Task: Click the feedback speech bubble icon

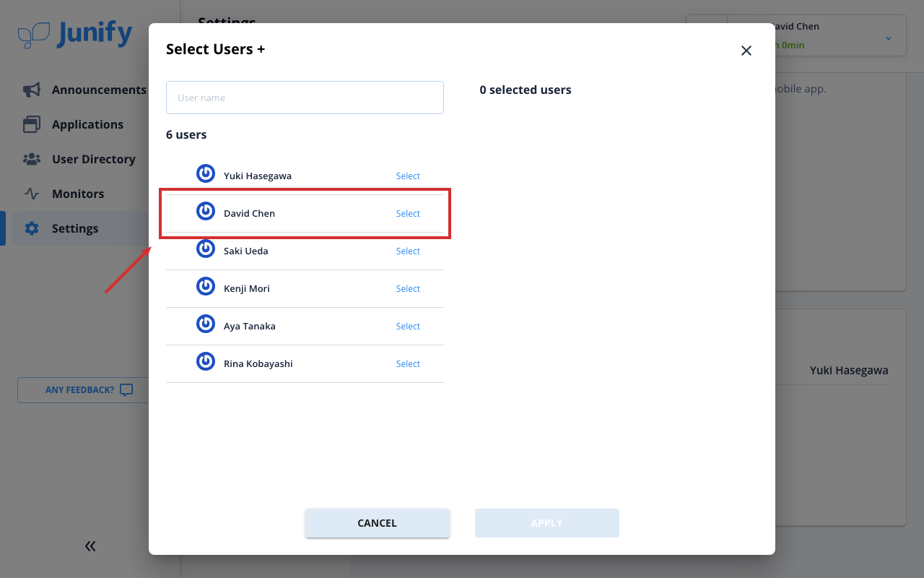Action: coord(126,390)
